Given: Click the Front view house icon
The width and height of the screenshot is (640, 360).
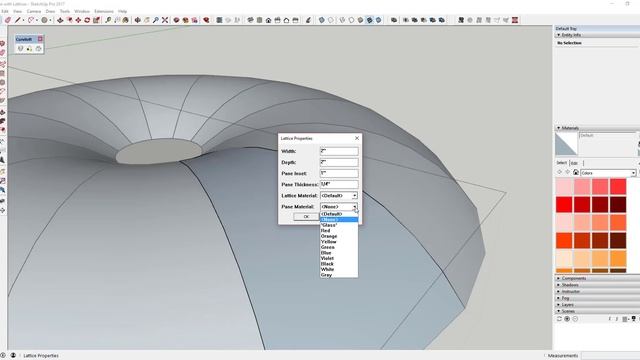Looking at the screenshot, I should 268,20.
